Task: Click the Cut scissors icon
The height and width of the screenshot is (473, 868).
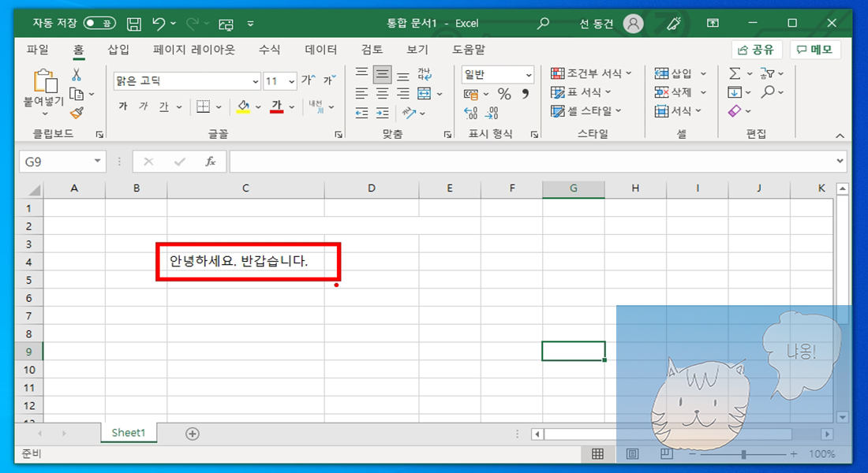Action: click(77, 75)
